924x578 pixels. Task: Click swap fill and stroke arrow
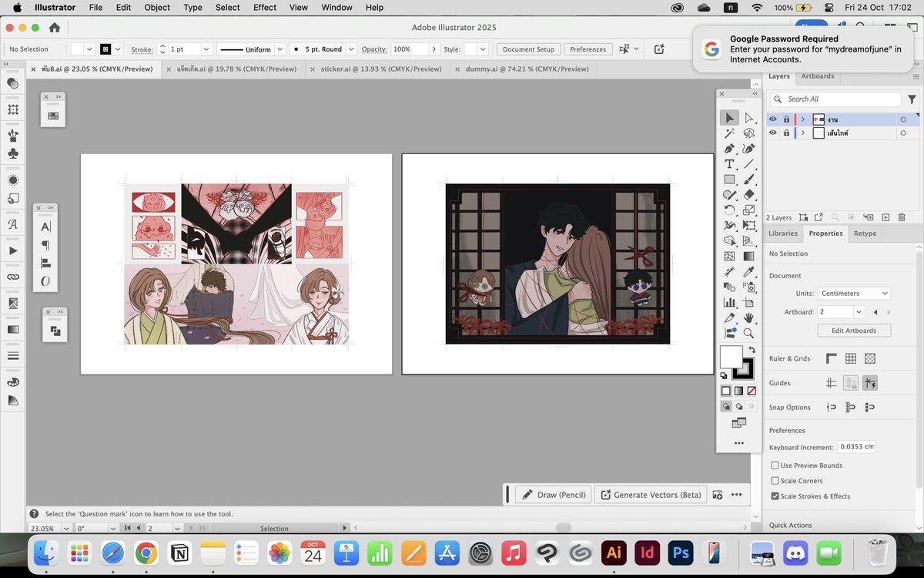[752, 349]
